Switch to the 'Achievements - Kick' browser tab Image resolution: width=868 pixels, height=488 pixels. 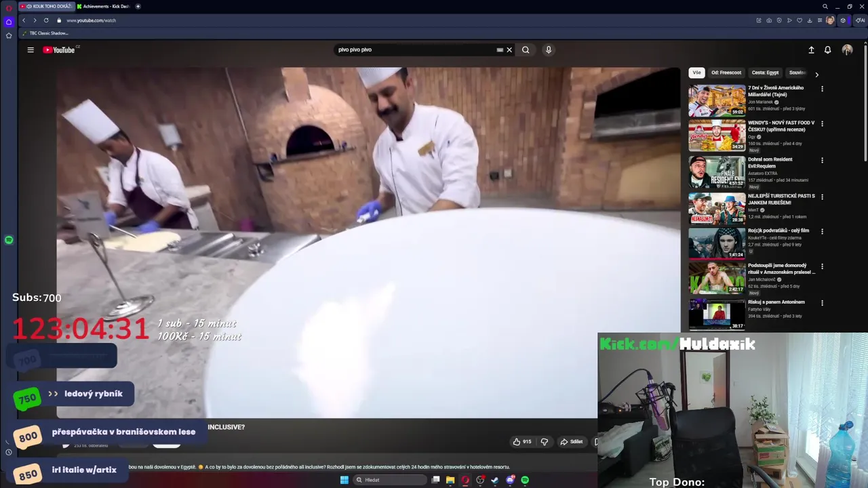[x=103, y=6]
